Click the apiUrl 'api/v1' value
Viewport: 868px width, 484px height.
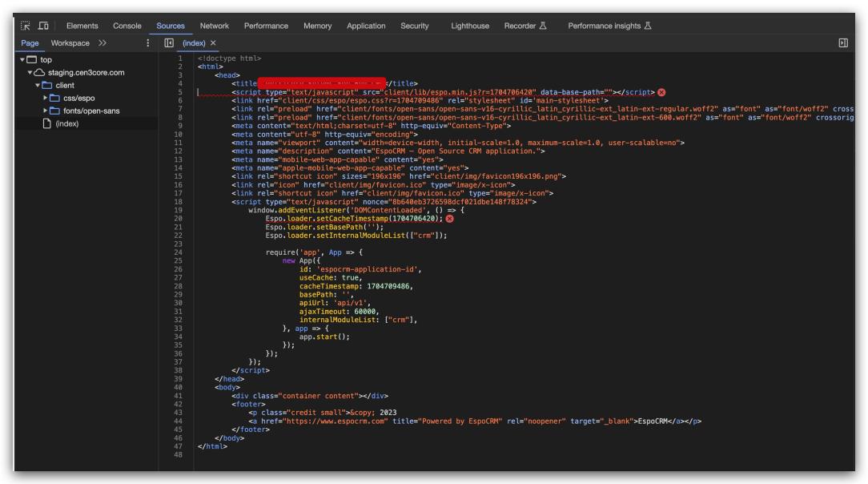point(352,303)
